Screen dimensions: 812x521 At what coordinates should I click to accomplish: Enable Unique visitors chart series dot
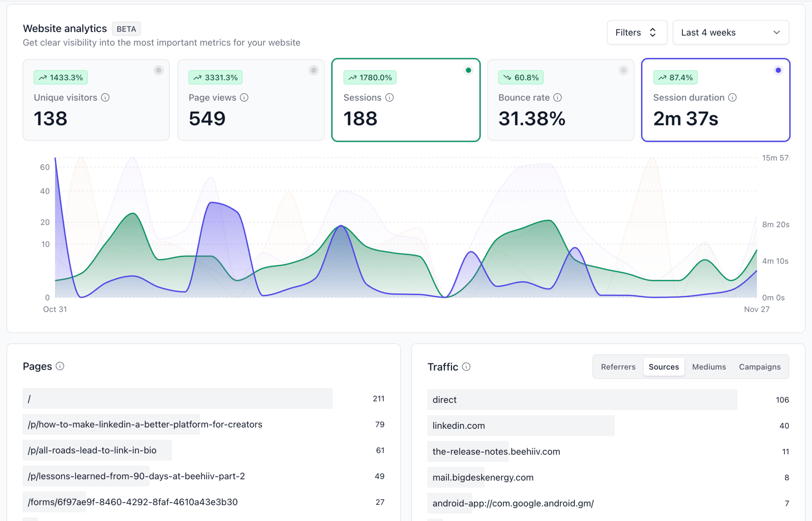[x=159, y=70]
